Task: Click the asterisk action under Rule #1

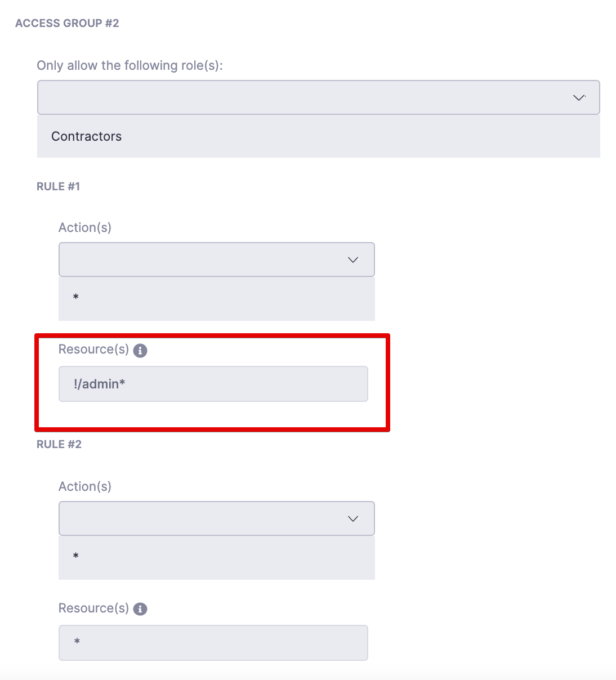Action: pos(76,298)
